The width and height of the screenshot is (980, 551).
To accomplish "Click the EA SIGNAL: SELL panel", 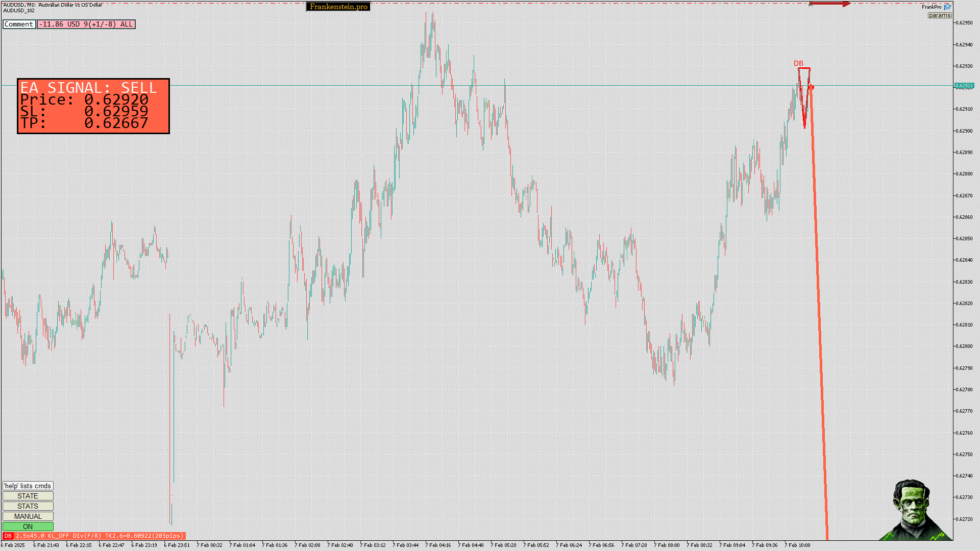I will [x=93, y=106].
